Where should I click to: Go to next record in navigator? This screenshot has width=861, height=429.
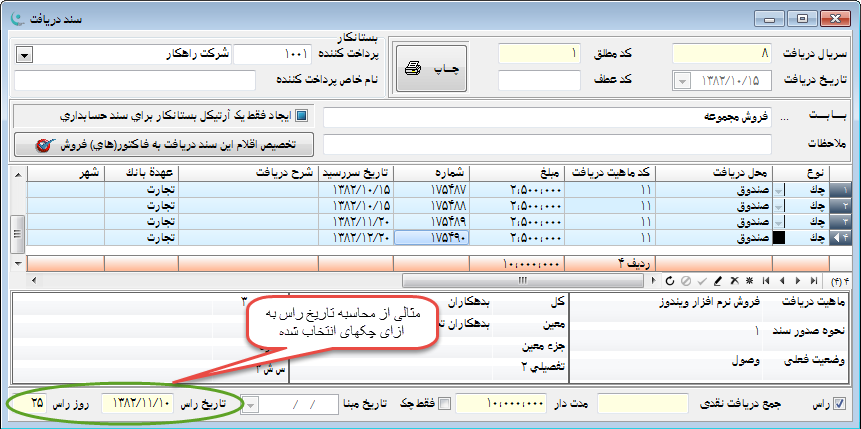(799, 281)
